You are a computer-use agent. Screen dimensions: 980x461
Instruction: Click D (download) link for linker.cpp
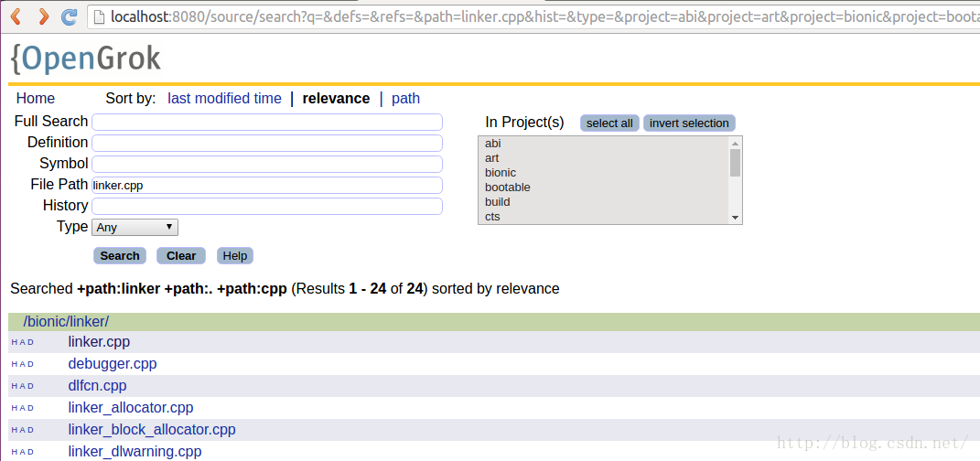coord(31,342)
